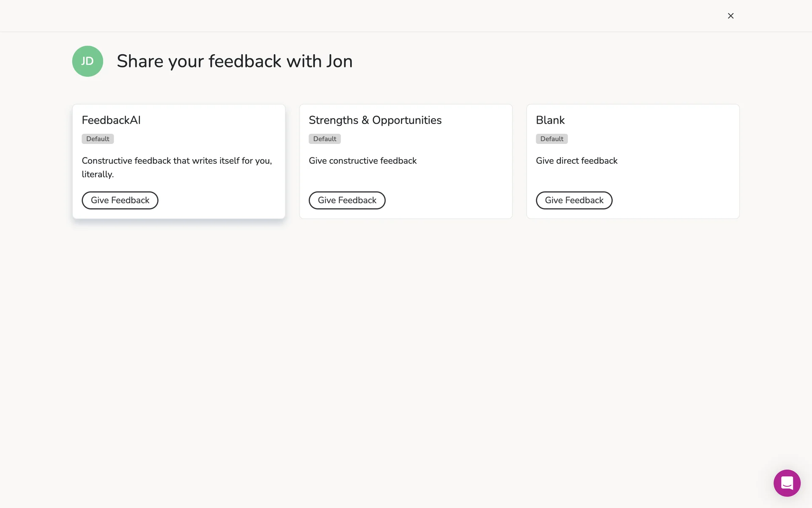This screenshot has height=508, width=812.
Task: Close the feedback dialog with X
Action: [x=730, y=16]
